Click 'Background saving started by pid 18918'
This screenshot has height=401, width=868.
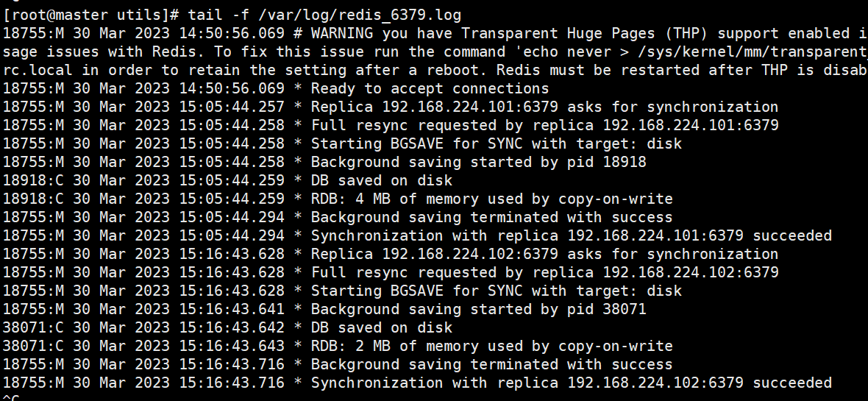coord(478,162)
